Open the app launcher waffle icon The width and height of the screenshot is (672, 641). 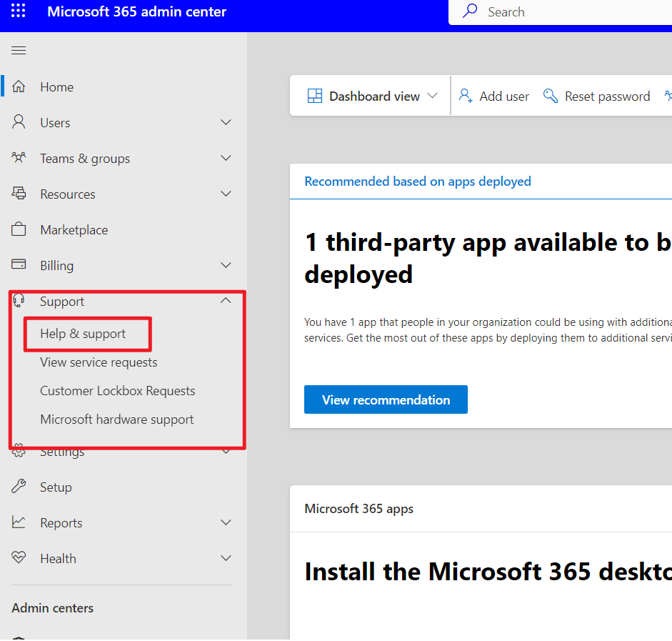point(18,11)
